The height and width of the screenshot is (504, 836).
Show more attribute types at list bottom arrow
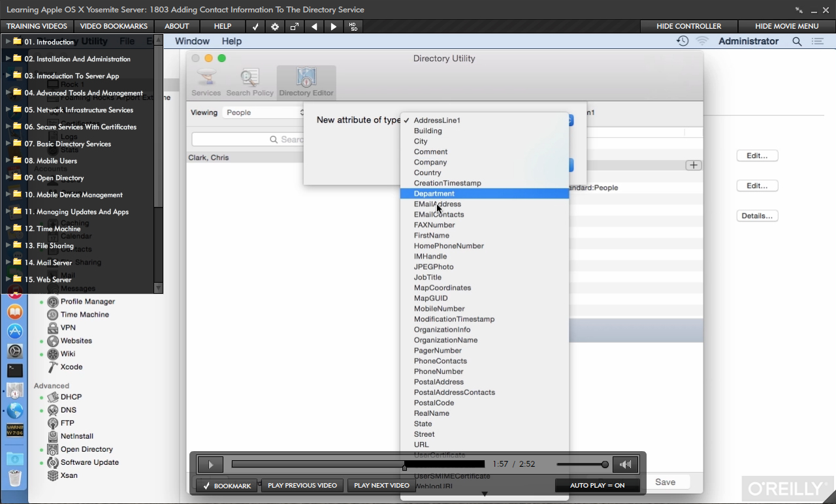pos(485,494)
